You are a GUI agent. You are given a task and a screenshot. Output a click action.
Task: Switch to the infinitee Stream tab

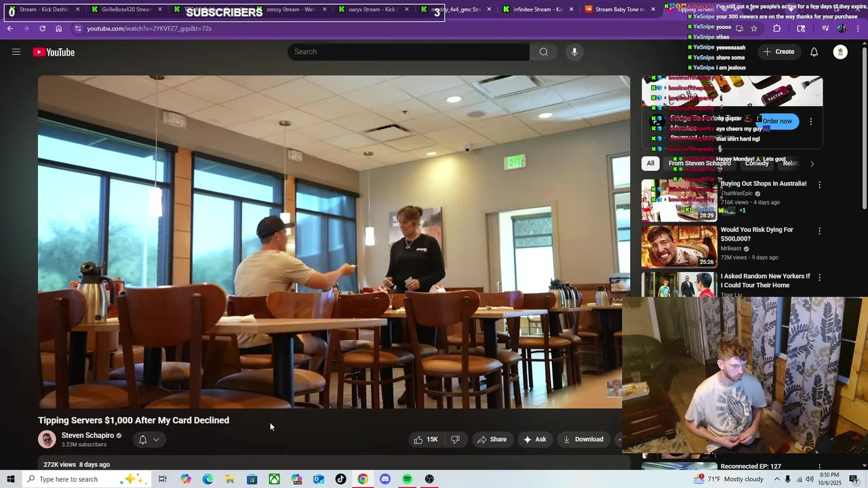(536, 9)
